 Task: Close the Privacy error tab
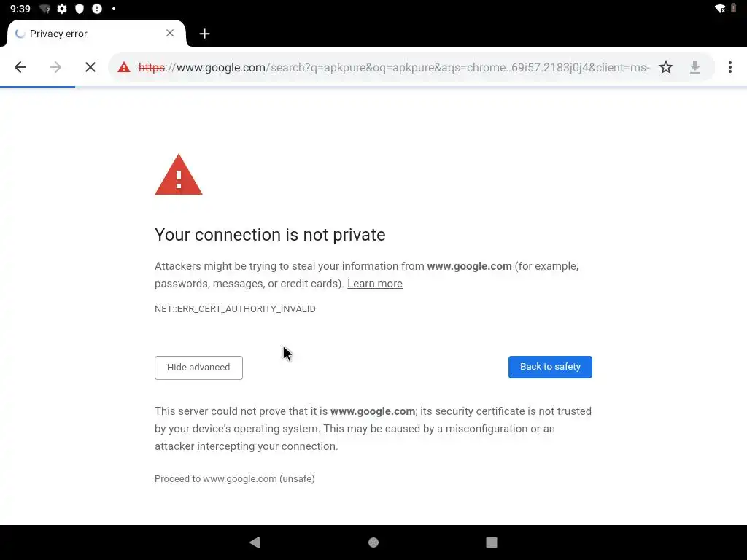169,33
